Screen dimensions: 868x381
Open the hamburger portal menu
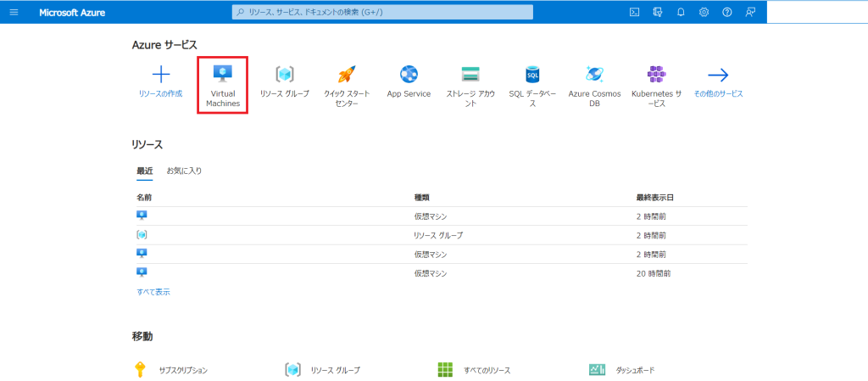(x=14, y=12)
